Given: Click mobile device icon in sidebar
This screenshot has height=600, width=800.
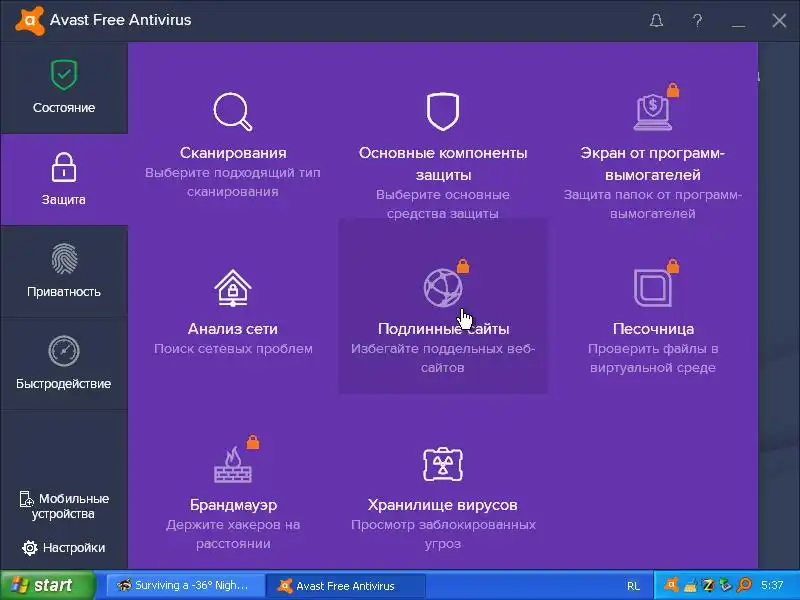Looking at the screenshot, I should pos(26,499).
